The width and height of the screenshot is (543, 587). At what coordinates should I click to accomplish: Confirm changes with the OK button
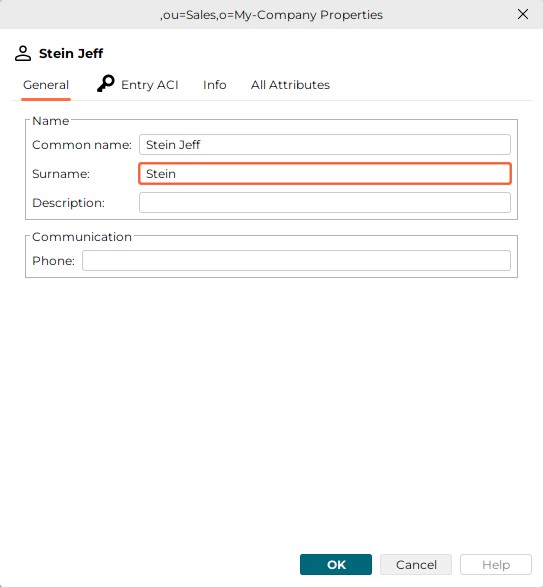point(336,565)
